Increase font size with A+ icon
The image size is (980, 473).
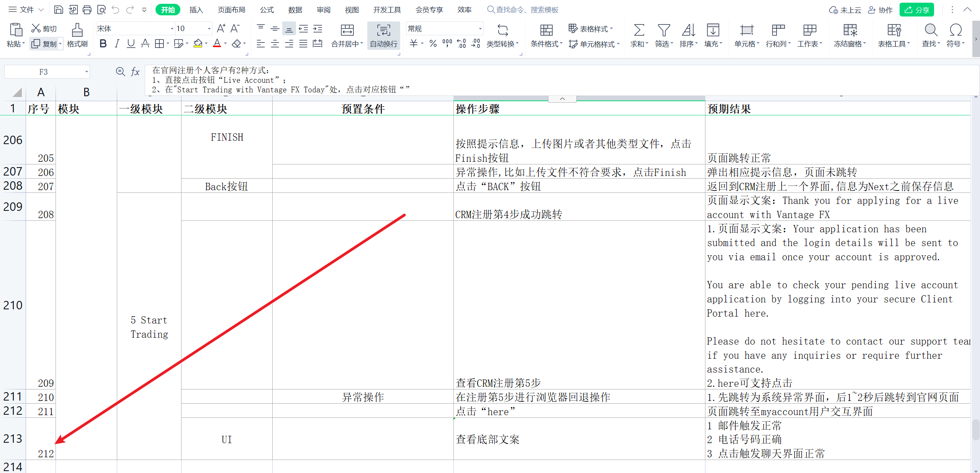(221, 28)
